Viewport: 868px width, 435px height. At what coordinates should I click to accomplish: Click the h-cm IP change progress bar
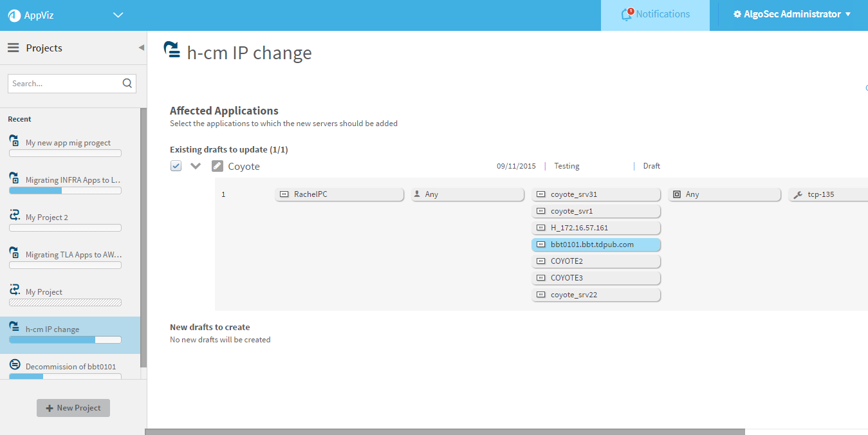point(65,340)
